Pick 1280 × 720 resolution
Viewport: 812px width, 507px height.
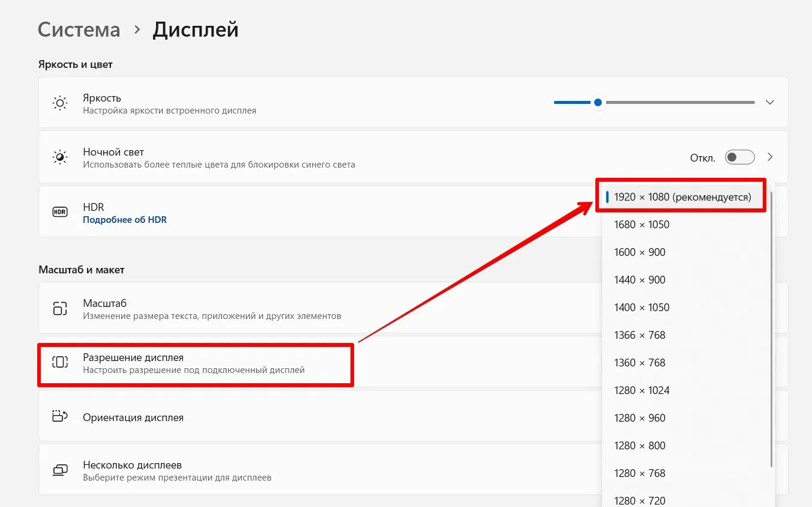point(640,500)
